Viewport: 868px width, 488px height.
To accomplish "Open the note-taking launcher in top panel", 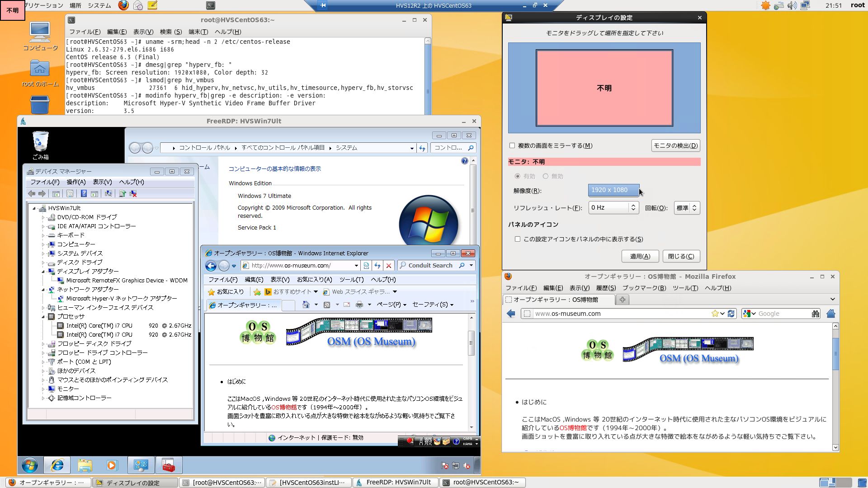I will [153, 5].
